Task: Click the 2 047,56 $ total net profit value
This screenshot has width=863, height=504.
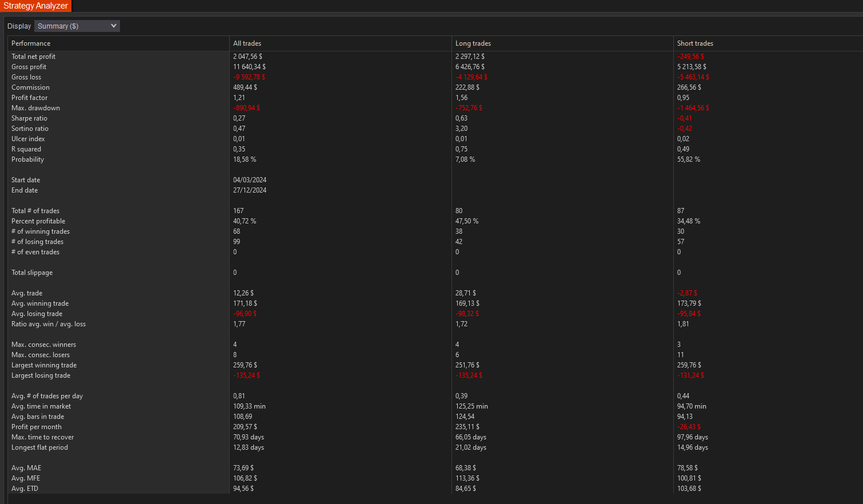Action: click(x=247, y=57)
